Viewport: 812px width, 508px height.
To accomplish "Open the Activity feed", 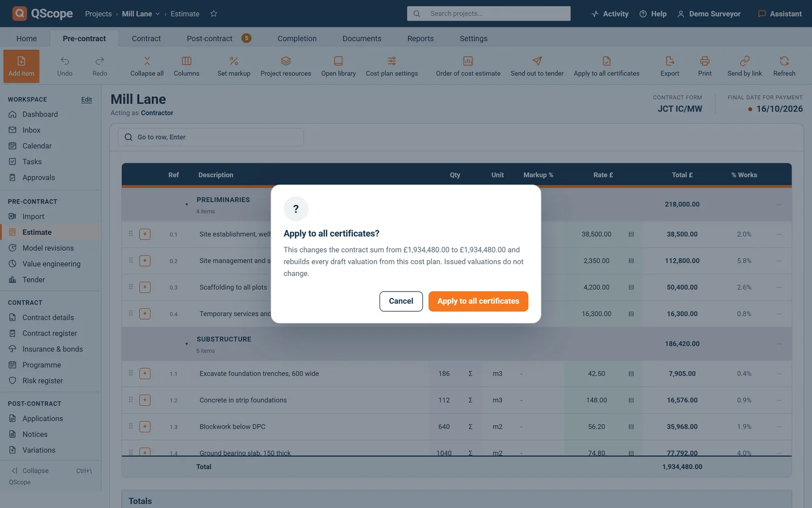I will coord(610,14).
